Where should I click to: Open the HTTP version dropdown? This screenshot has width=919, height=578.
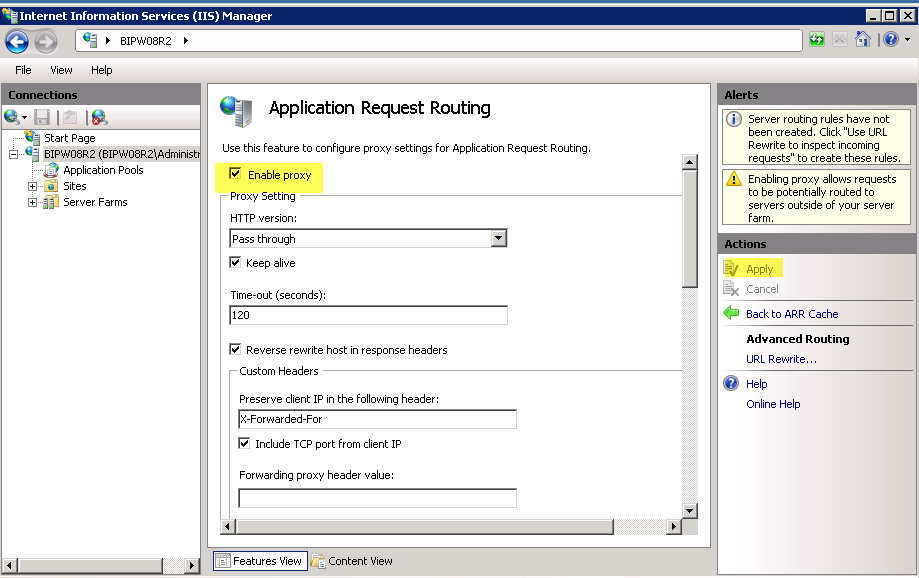coord(498,239)
